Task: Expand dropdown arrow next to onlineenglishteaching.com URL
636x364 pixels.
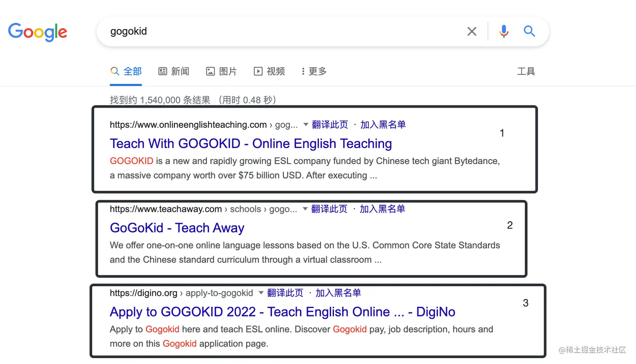Action: click(306, 124)
